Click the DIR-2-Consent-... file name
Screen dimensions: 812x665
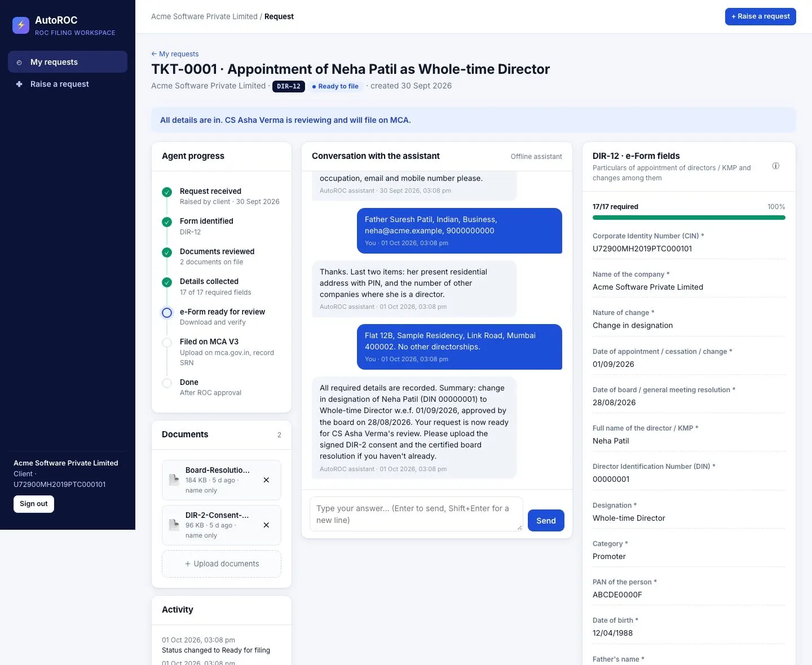[x=217, y=515]
